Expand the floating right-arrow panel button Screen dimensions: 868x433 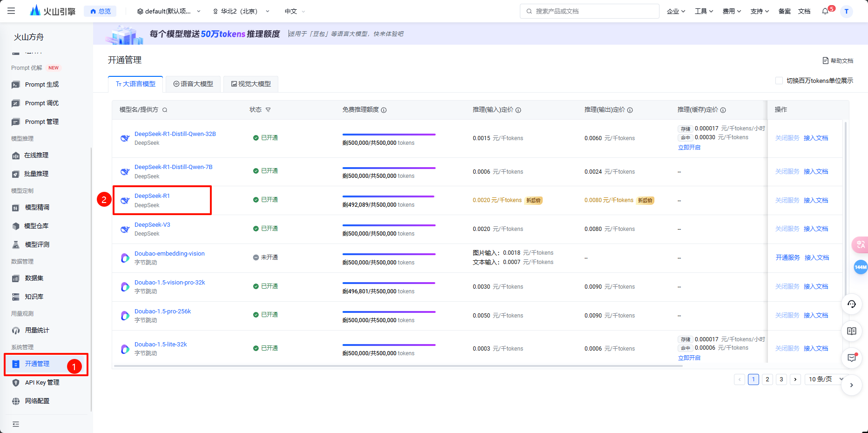[x=852, y=385]
